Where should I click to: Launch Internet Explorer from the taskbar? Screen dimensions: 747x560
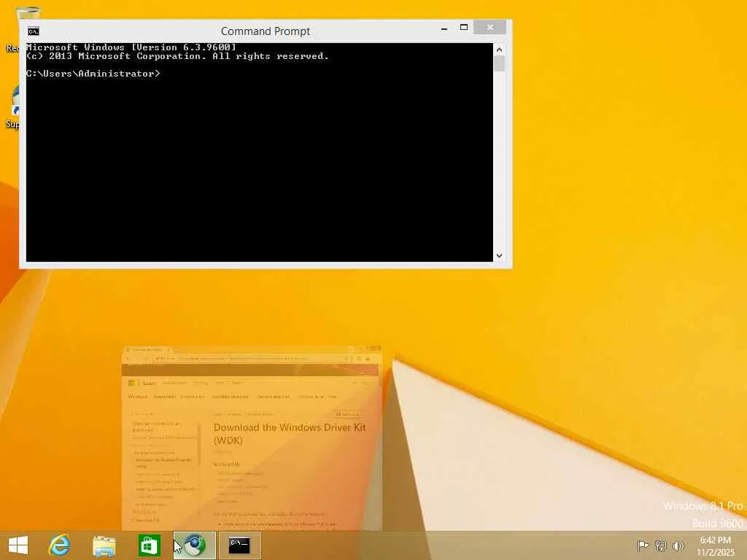click(x=59, y=545)
